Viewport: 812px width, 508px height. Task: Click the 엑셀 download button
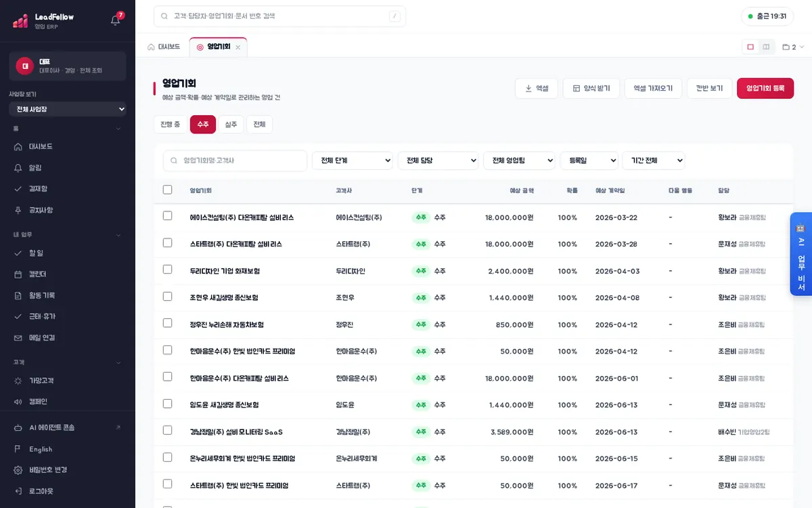537,88
